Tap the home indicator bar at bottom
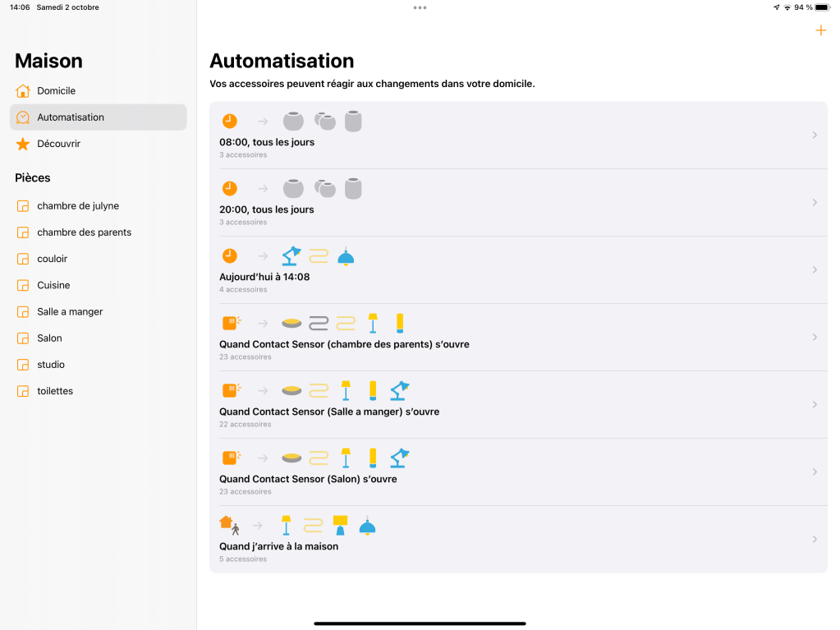Image resolution: width=840 pixels, height=630 pixels. (420, 623)
